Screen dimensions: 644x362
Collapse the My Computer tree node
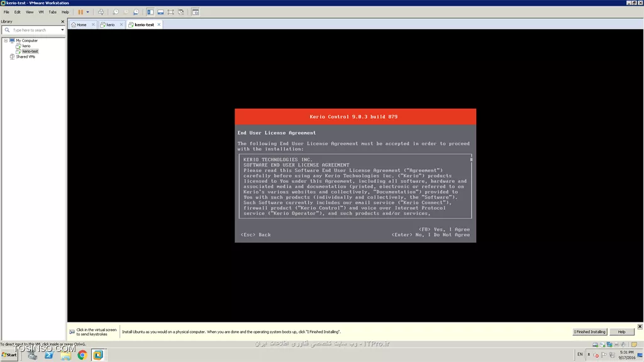(6, 41)
